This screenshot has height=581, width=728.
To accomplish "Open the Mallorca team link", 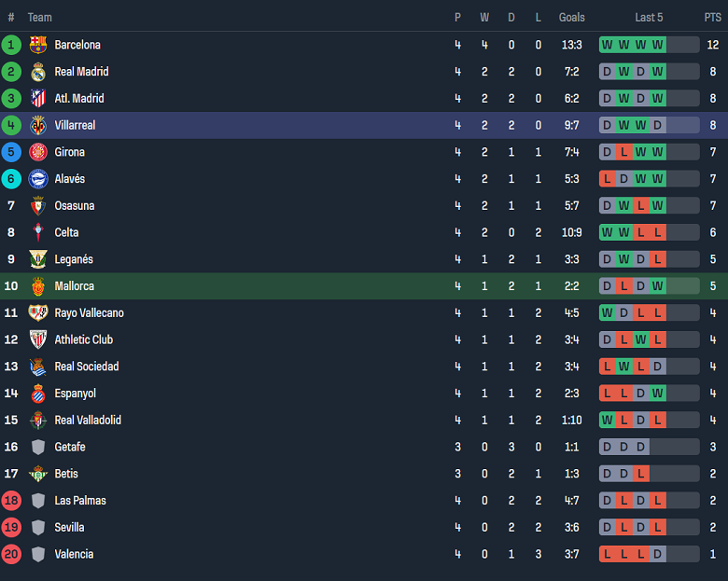I will click(x=74, y=286).
